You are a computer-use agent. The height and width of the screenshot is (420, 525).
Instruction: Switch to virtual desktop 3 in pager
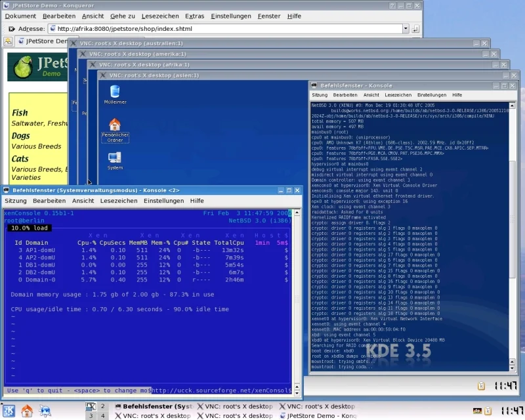click(91, 415)
